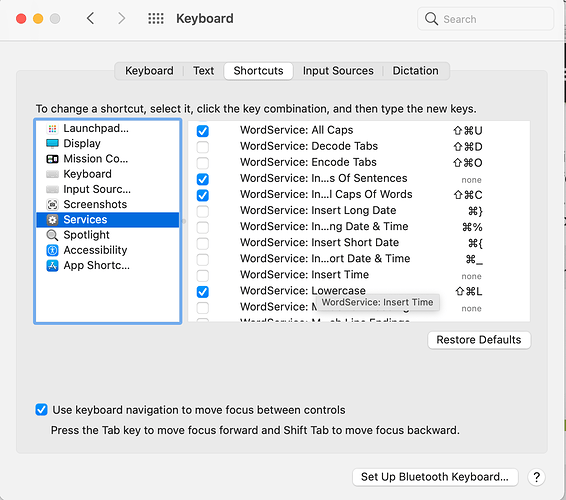Click the Mission Control icon
Image resolution: width=566 pixels, height=500 pixels.
click(52, 159)
